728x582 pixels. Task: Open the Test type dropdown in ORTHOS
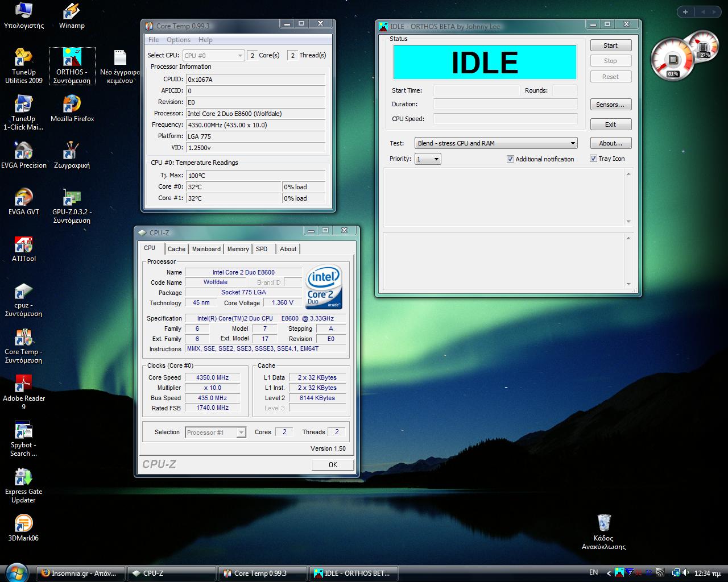[x=497, y=143]
